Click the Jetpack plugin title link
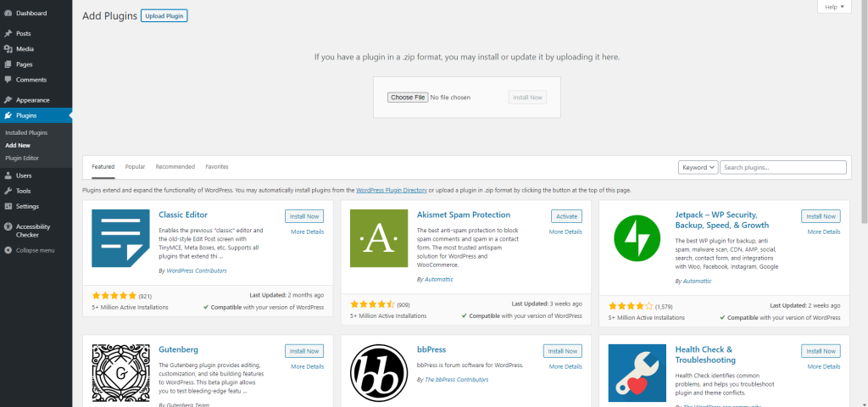This screenshot has width=868, height=407. coord(722,220)
